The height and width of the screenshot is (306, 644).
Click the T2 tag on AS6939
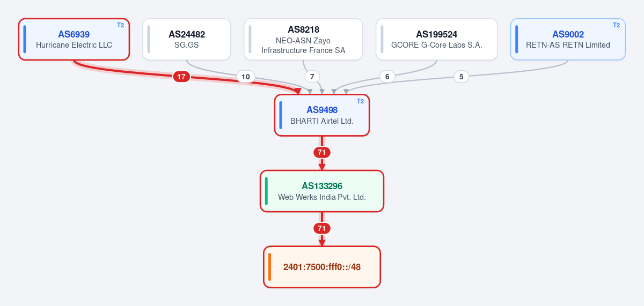tap(120, 25)
